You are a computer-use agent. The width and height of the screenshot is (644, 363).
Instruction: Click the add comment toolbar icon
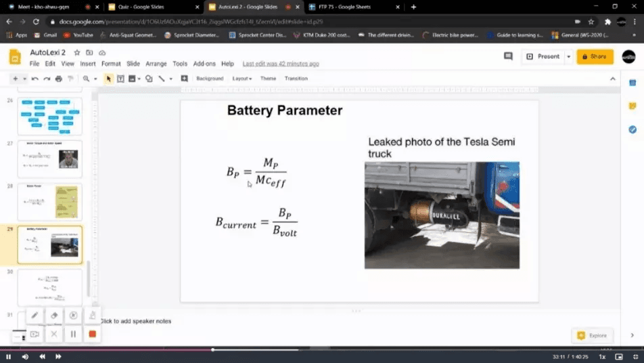[x=185, y=79]
